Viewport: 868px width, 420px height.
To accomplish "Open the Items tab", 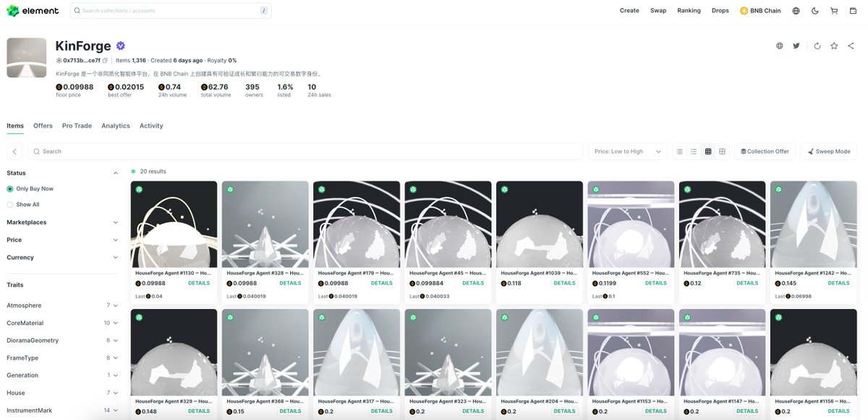I will click(x=15, y=126).
